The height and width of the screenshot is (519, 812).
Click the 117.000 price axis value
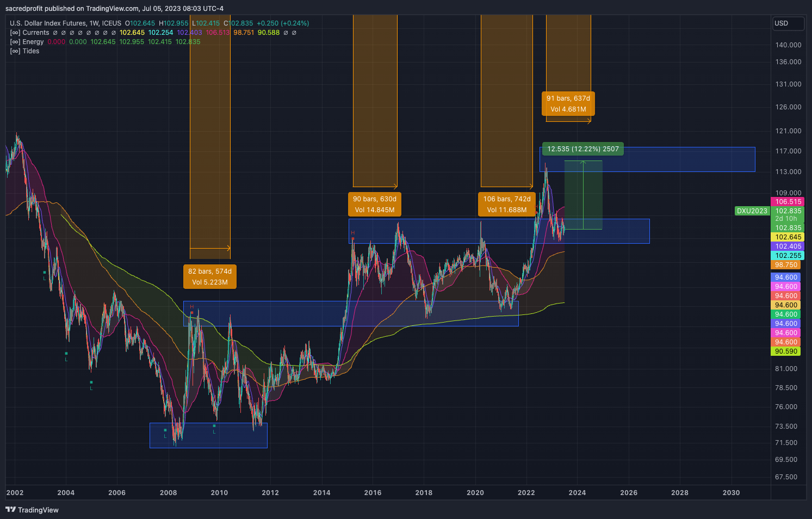(x=788, y=151)
